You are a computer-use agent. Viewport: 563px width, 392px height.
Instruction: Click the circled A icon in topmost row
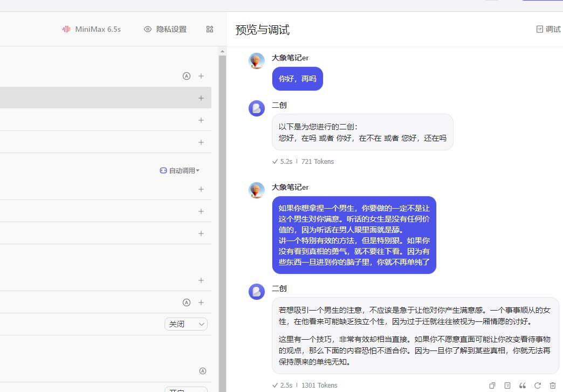[187, 76]
